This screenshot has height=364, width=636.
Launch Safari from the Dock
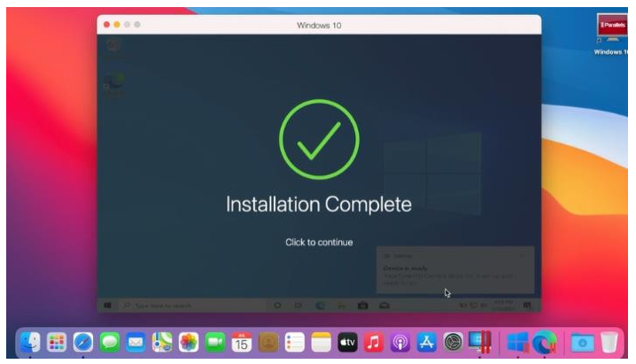tap(83, 342)
